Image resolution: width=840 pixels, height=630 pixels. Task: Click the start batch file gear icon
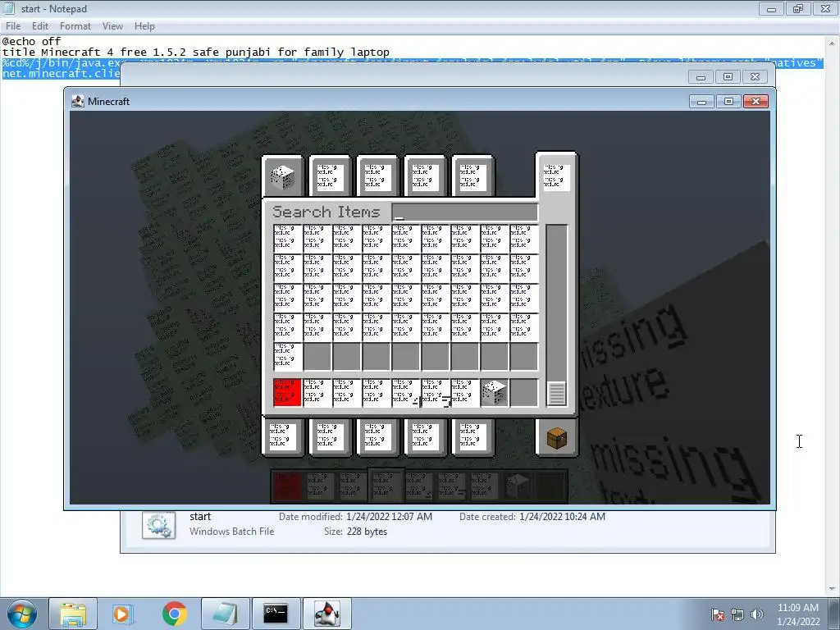click(158, 525)
